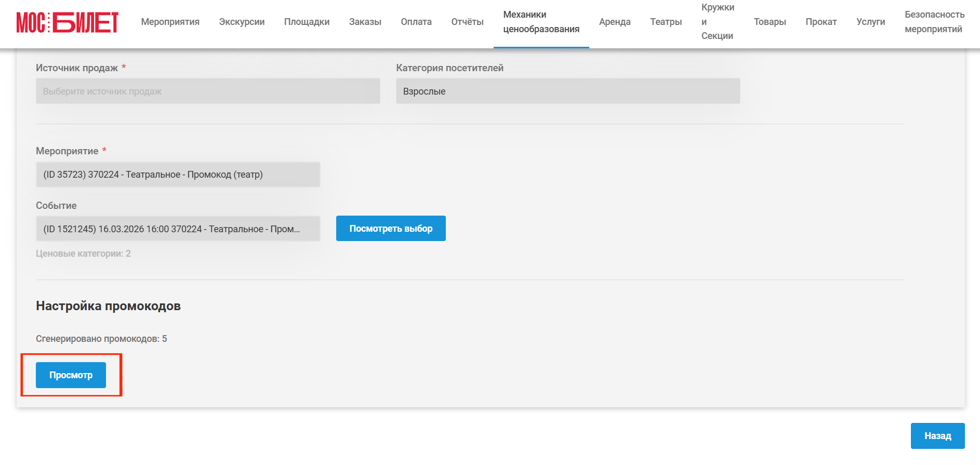Go to Экскурсии section
Screen dimensions: 980x465
click(242, 22)
